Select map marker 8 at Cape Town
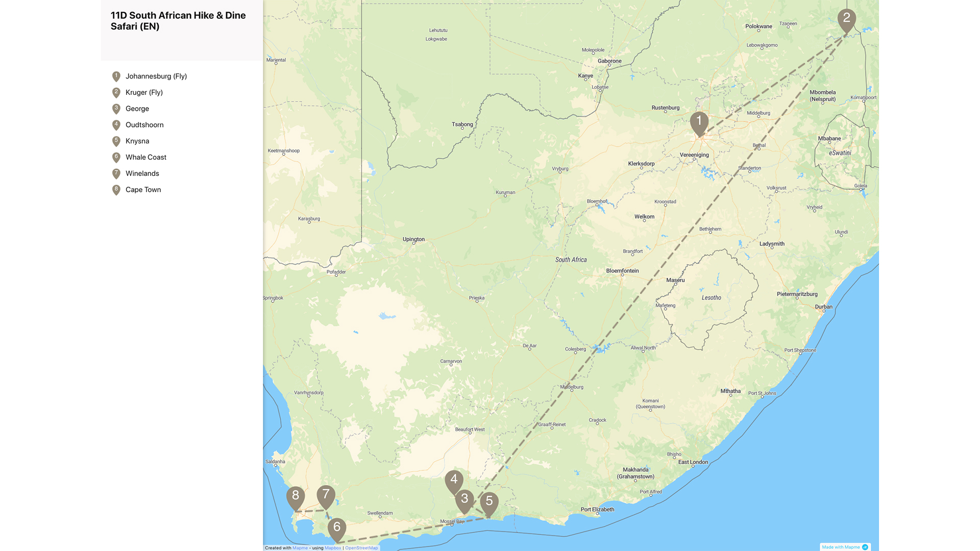 [296, 496]
